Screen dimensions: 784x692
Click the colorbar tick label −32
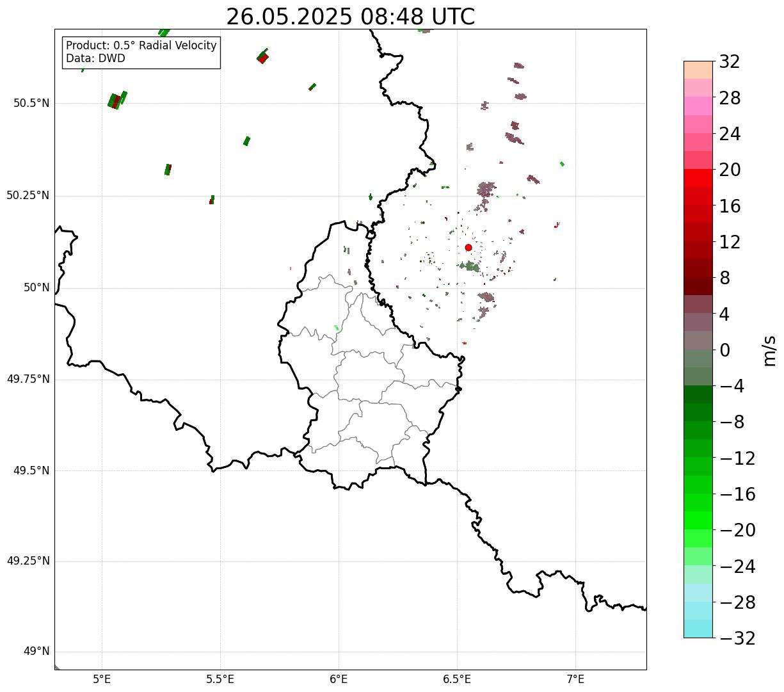pyautogui.click(x=737, y=638)
